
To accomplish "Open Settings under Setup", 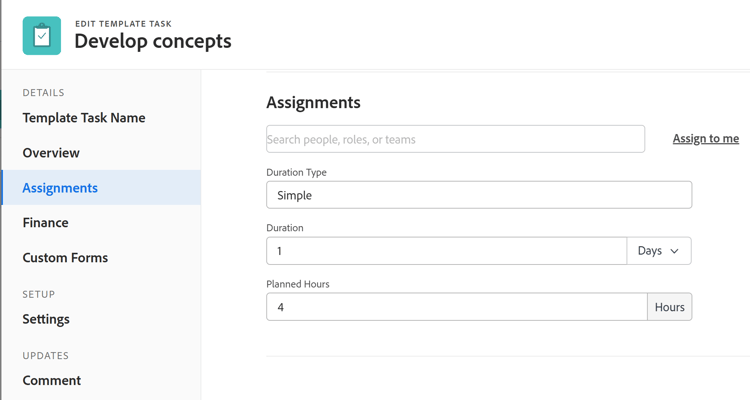I will tap(46, 319).
